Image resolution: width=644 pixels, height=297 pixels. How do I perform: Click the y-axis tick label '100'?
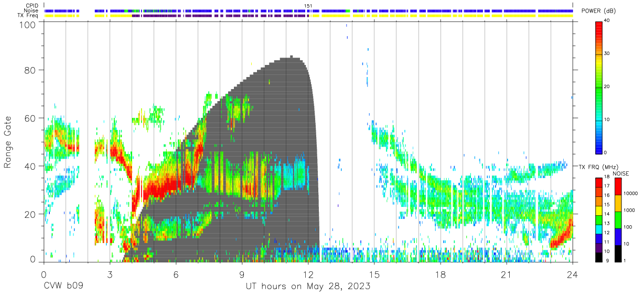click(28, 25)
